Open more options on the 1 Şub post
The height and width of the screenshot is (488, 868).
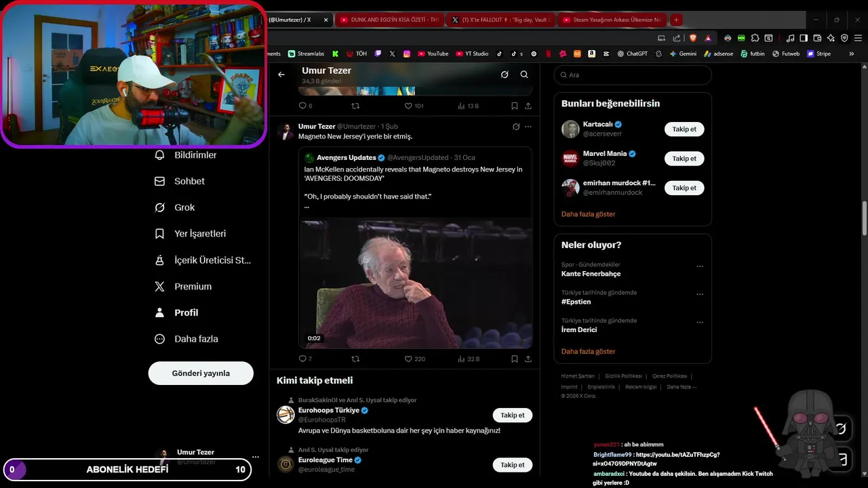528,127
